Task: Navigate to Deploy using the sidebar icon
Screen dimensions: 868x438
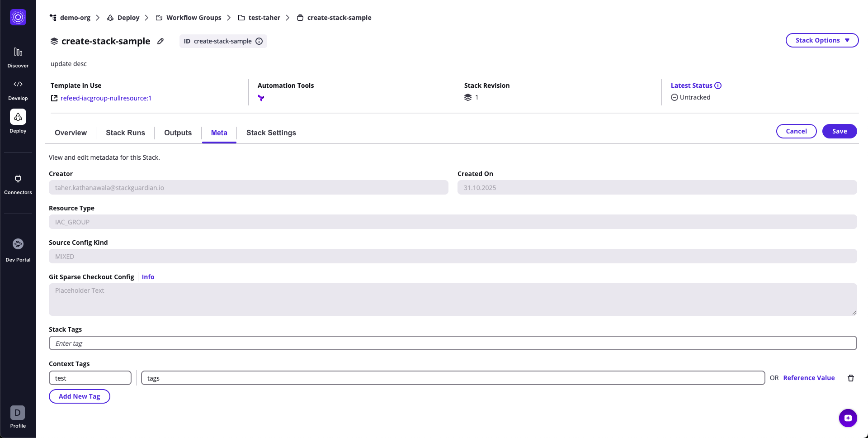Action: 18,122
